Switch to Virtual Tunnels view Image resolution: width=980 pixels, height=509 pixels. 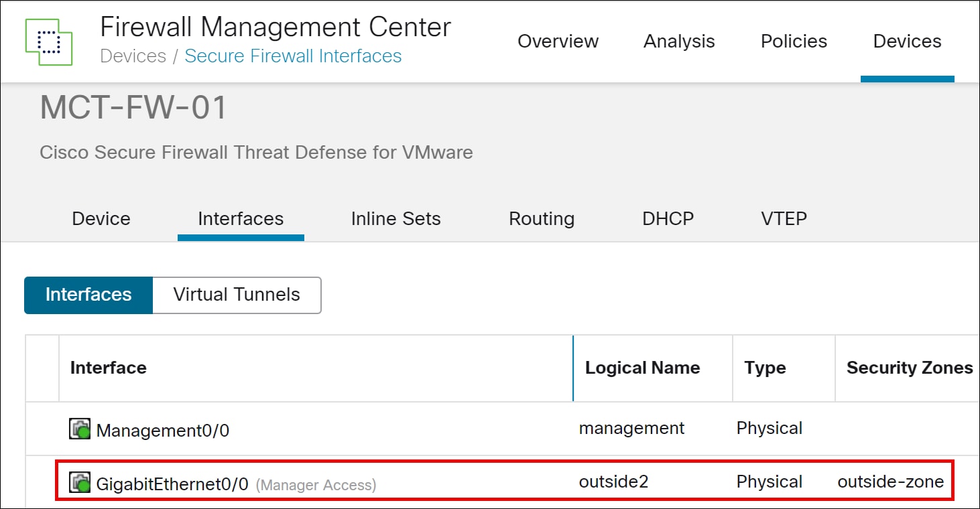[x=237, y=295]
